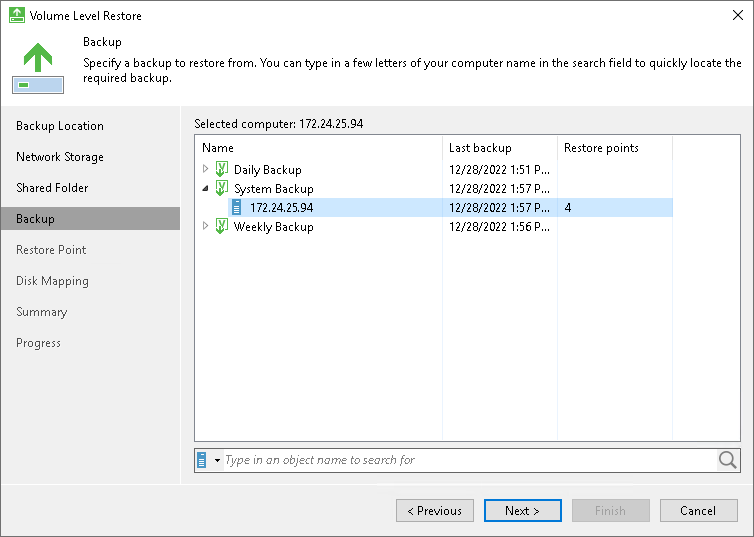Click the restore points value 4

pos(568,208)
